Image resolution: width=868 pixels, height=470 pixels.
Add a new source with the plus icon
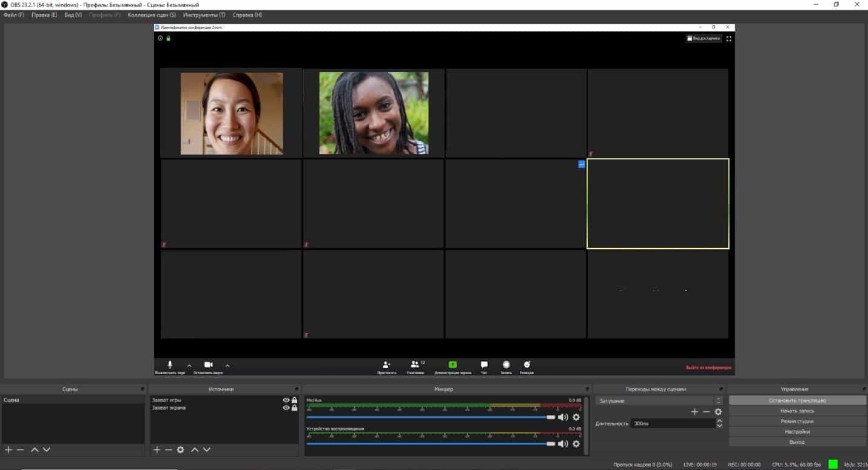[156, 449]
